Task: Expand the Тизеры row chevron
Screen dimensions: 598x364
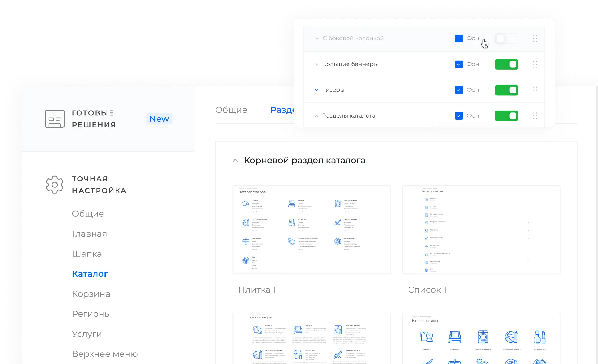Action: point(316,90)
